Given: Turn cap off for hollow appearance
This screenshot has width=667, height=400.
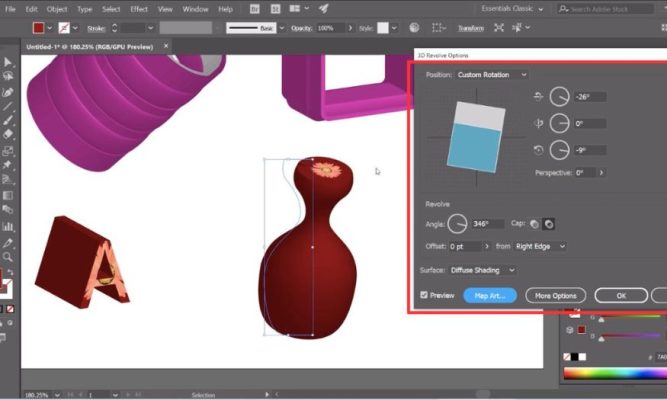Looking at the screenshot, I should point(549,224).
